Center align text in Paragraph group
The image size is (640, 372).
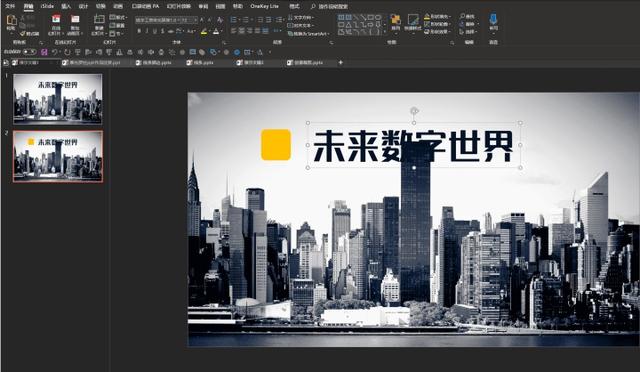pyautogui.click(x=242, y=31)
